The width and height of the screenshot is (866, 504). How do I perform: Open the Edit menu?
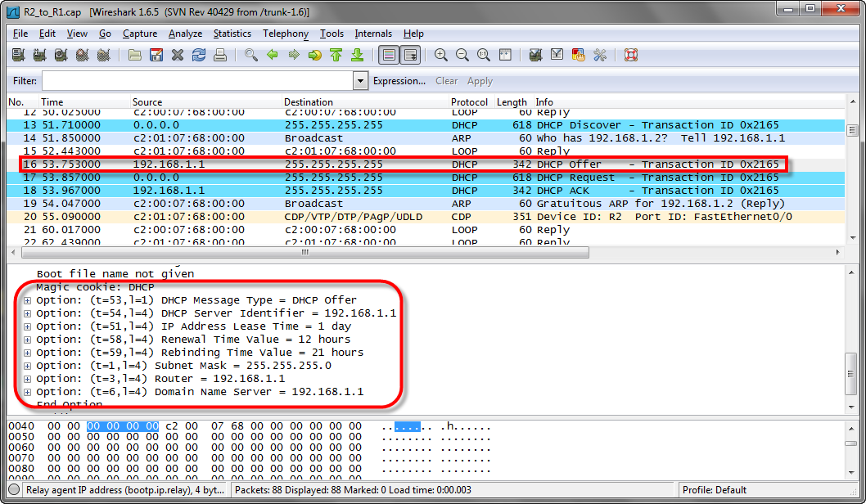(47, 34)
